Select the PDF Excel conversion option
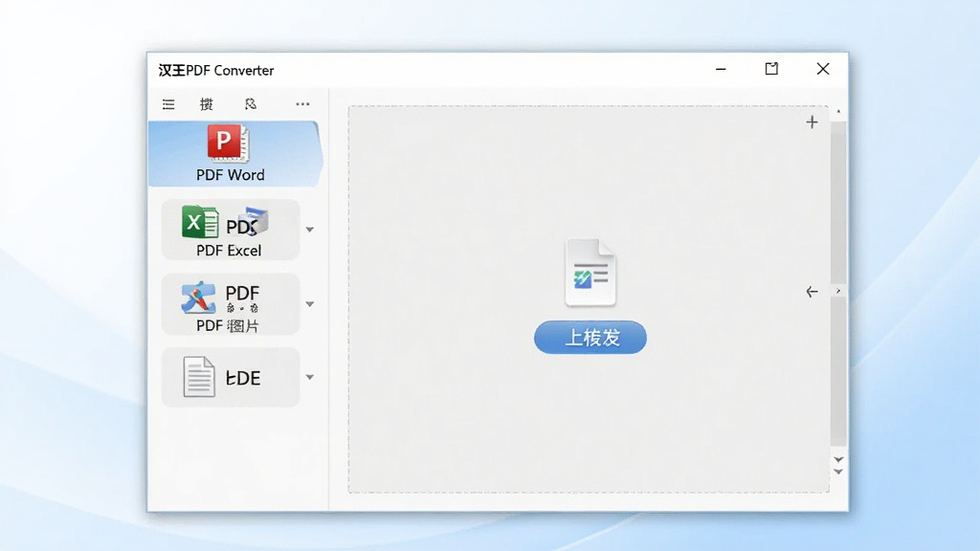The width and height of the screenshot is (980, 551). pyautogui.click(x=230, y=230)
